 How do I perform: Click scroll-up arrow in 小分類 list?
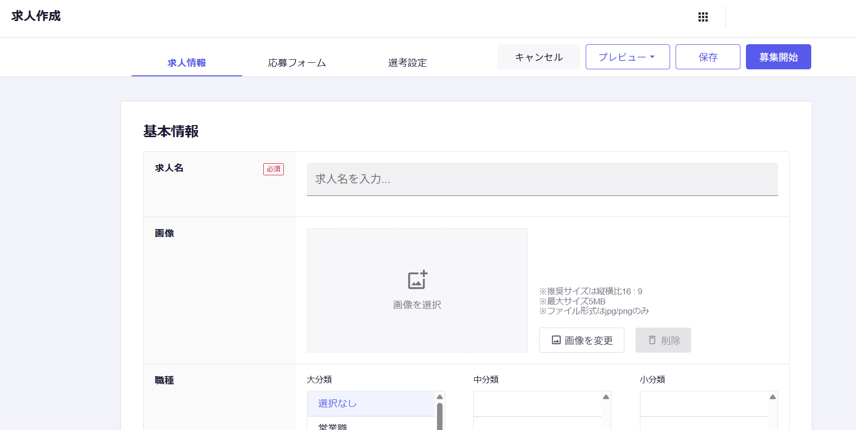click(773, 397)
